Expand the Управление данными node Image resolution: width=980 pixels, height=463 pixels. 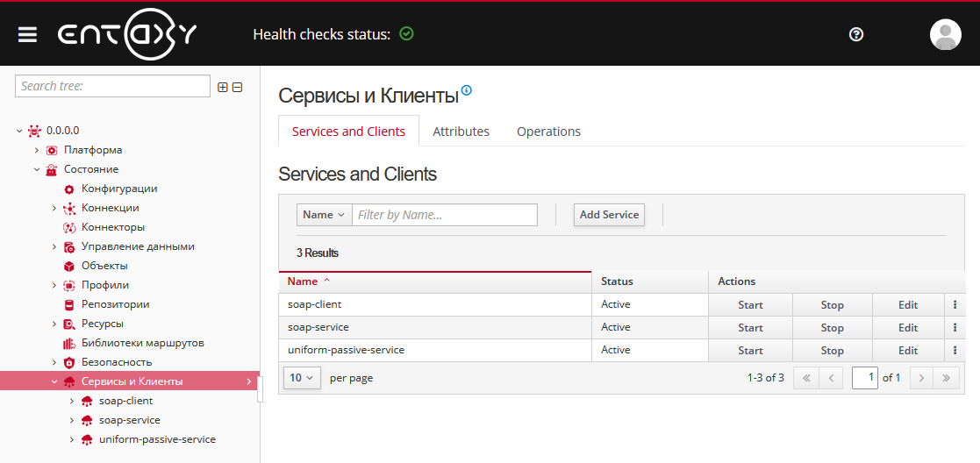[x=54, y=246]
